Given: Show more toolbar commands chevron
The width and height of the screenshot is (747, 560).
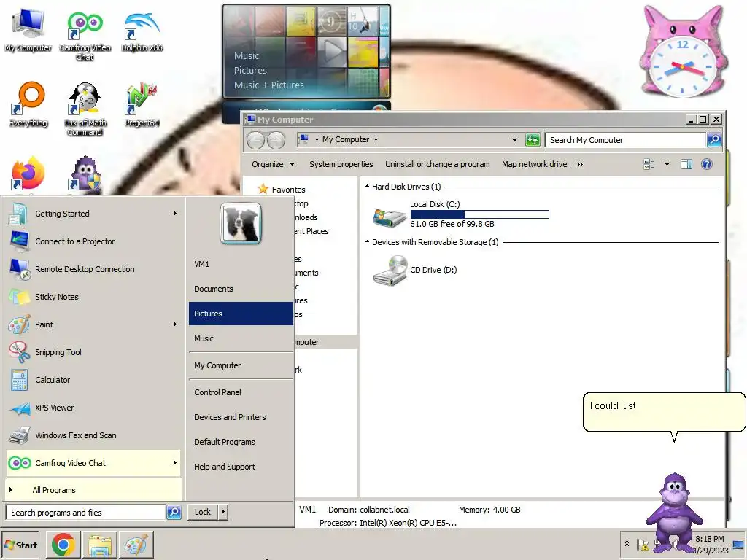Looking at the screenshot, I should click(579, 164).
